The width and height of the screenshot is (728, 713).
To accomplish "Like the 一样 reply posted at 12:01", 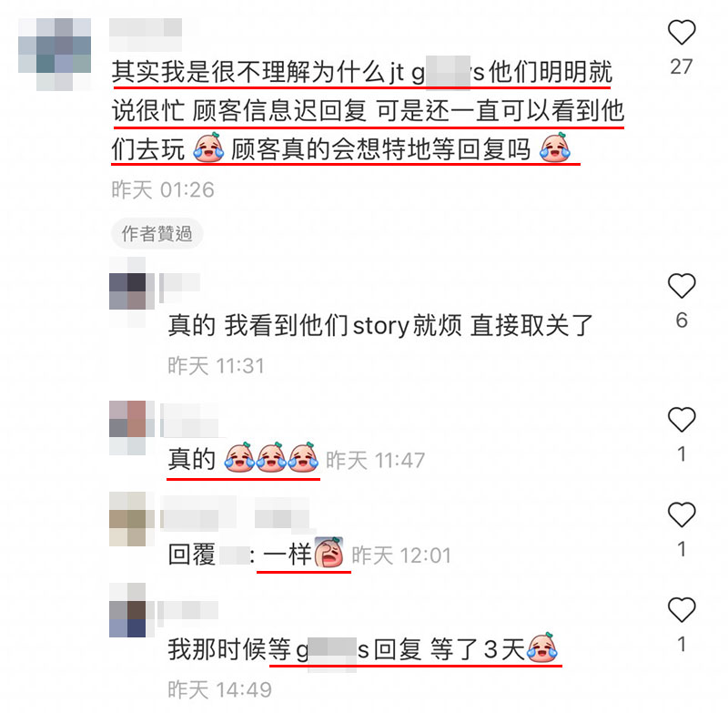I will click(x=681, y=514).
